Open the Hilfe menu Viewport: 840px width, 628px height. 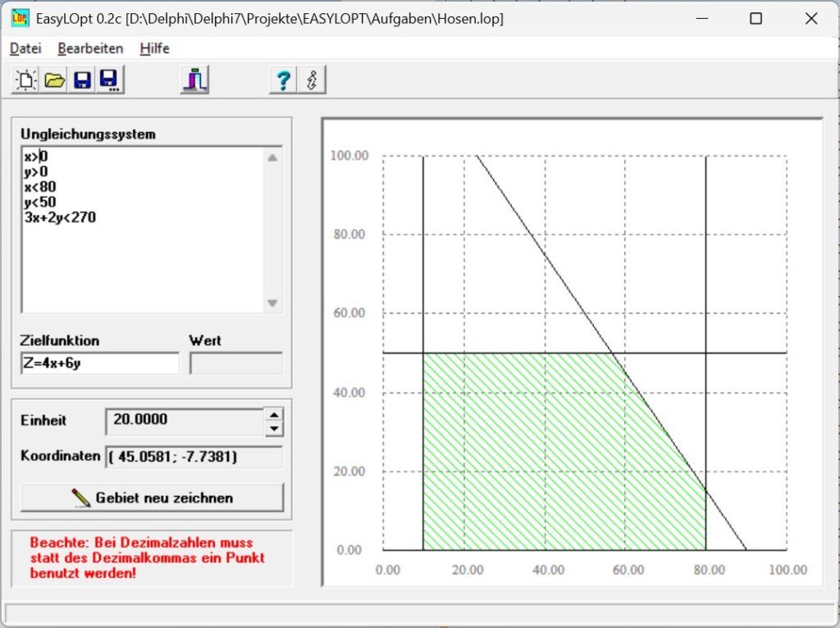pyautogui.click(x=154, y=48)
